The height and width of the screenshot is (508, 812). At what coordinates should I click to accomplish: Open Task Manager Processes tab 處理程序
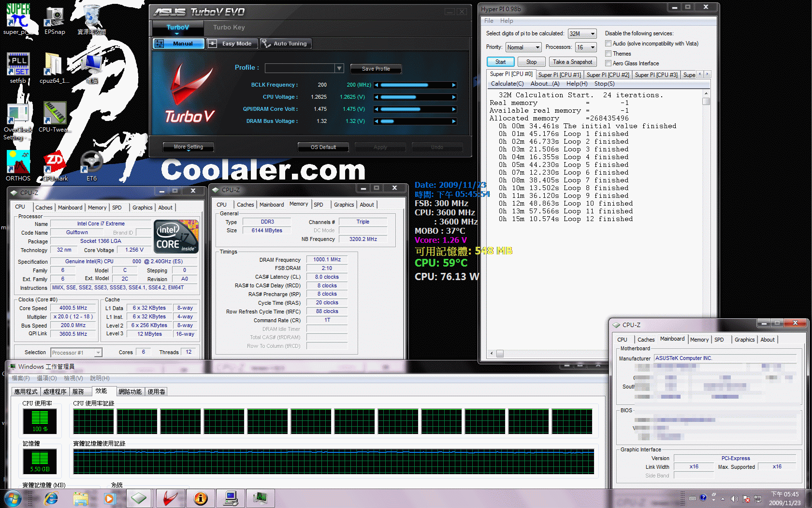55,392
